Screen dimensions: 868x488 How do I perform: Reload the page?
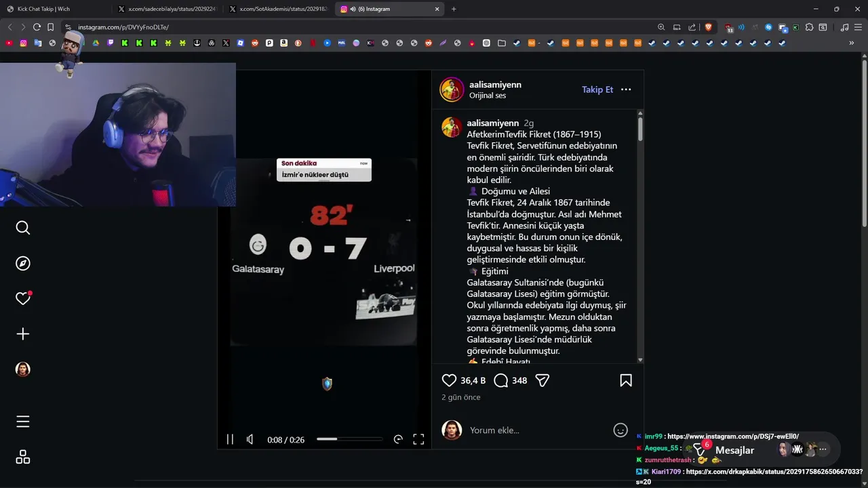point(37,27)
